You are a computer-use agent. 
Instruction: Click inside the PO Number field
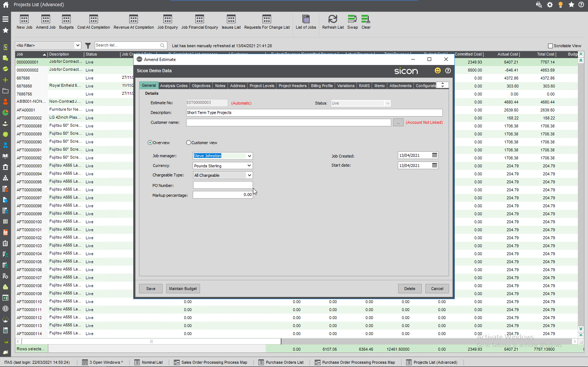coord(222,185)
